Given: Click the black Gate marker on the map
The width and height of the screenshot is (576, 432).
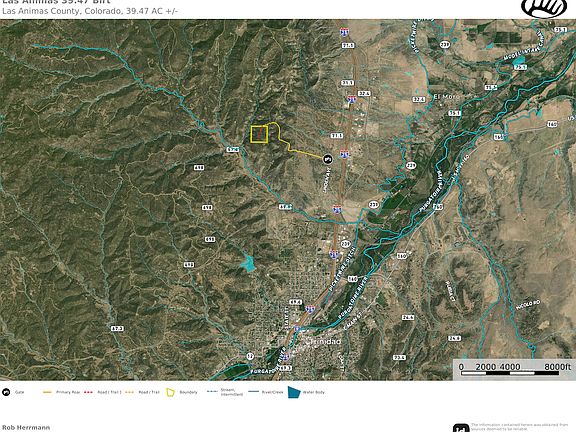Looking at the screenshot, I should pyautogui.click(x=327, y=159).
